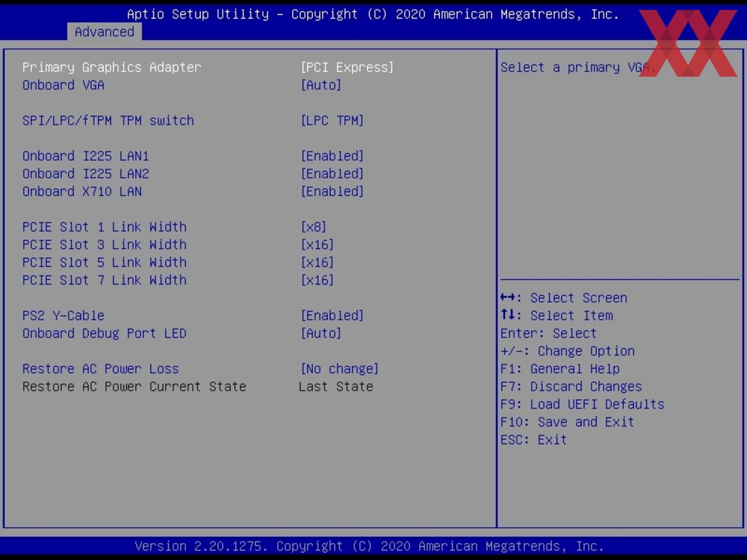Change the Onboard VGA Auto value
Viewport: 747px width, 560px height.
321,85
